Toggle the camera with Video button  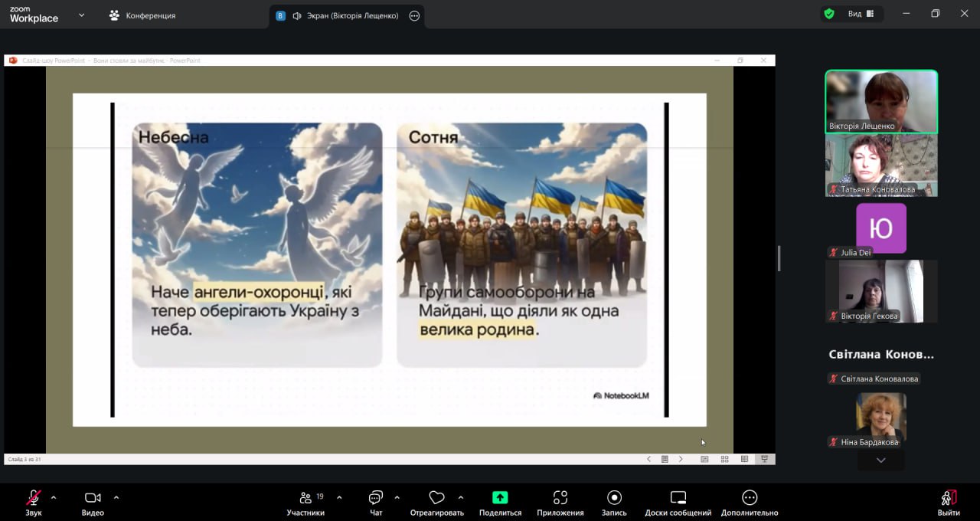click(x=93, y=498)
